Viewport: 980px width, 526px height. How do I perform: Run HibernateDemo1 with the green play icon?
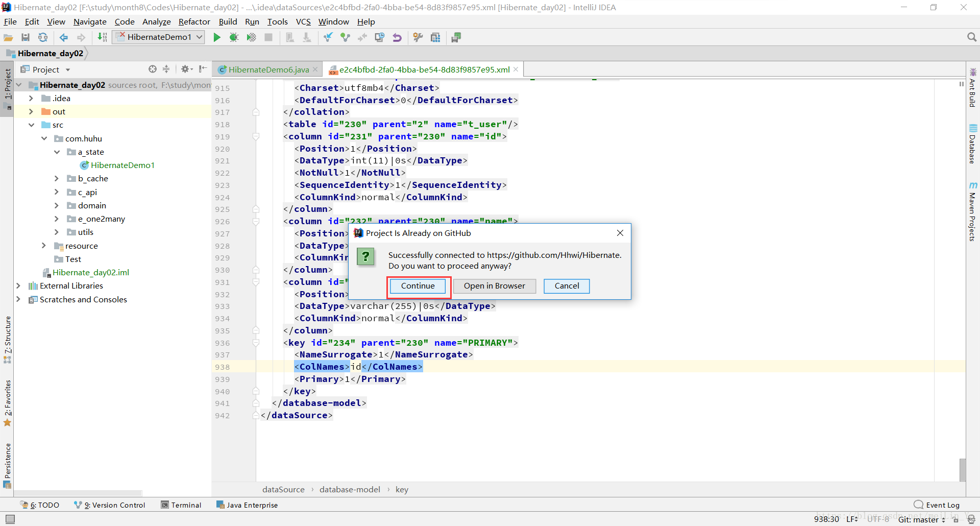click(217, 37)
